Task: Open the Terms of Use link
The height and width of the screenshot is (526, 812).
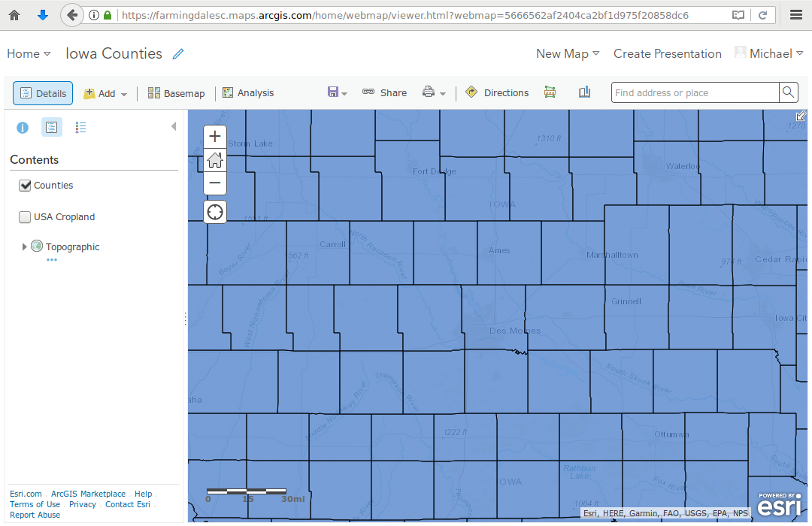Action: click(35, 504)
